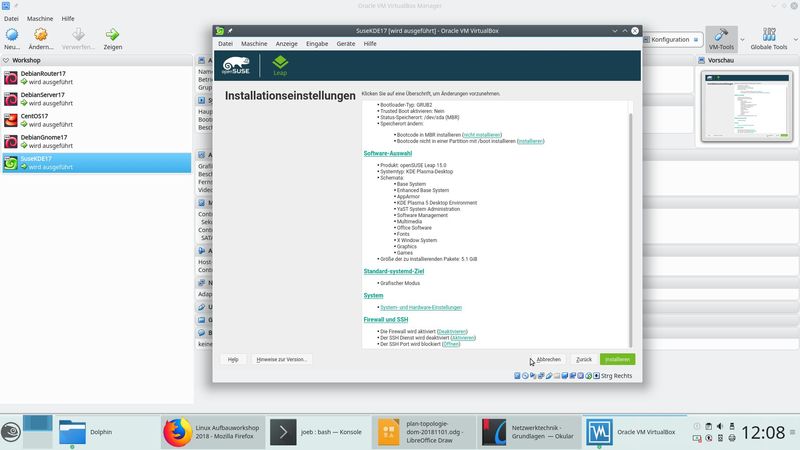Screen dimensions: 800x450
Task: Click the shared folders icon in VM status bar
Action: (557, 376)
